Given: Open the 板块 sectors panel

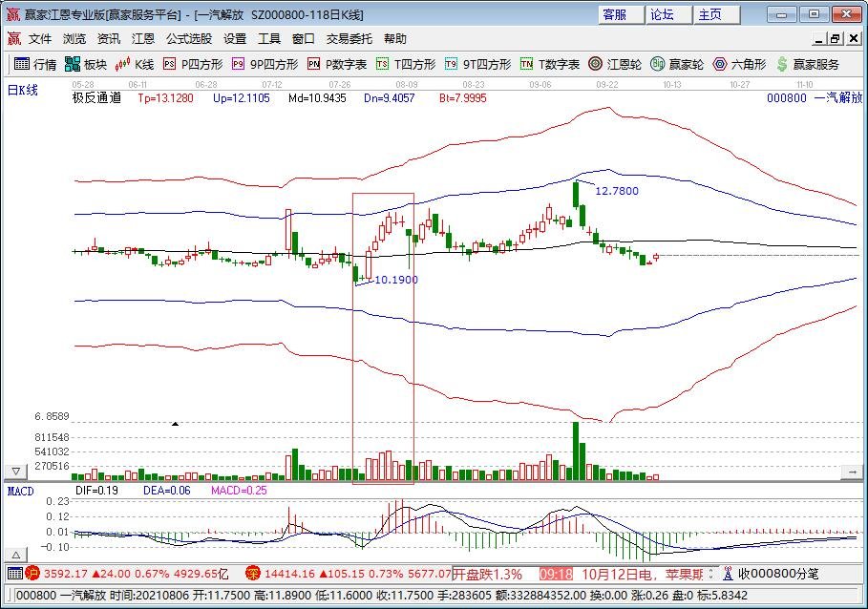Looking at the screenshot, I should 86,65.
